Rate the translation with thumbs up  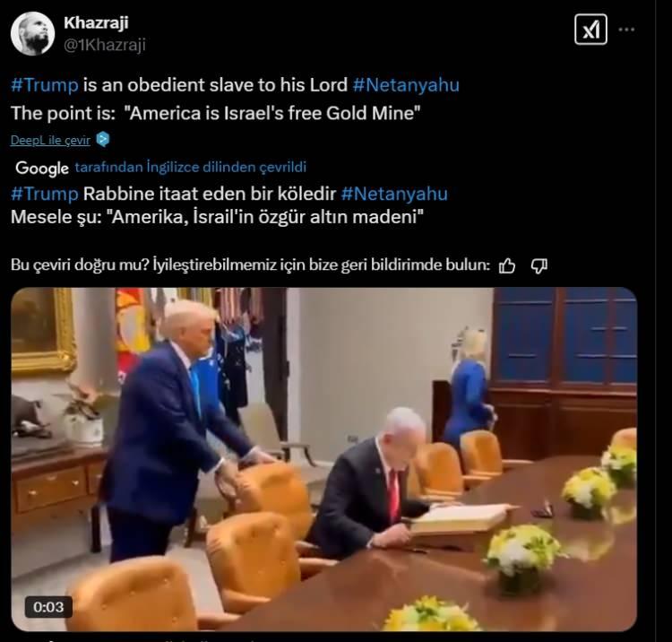coord(507,266)
